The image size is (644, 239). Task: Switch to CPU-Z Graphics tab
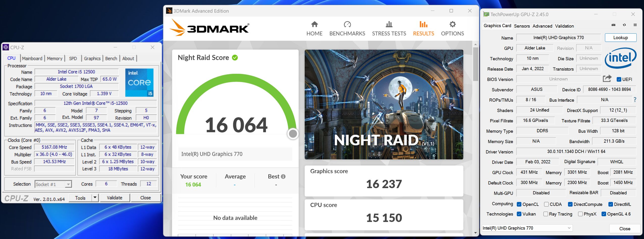(x=92, y=58)
